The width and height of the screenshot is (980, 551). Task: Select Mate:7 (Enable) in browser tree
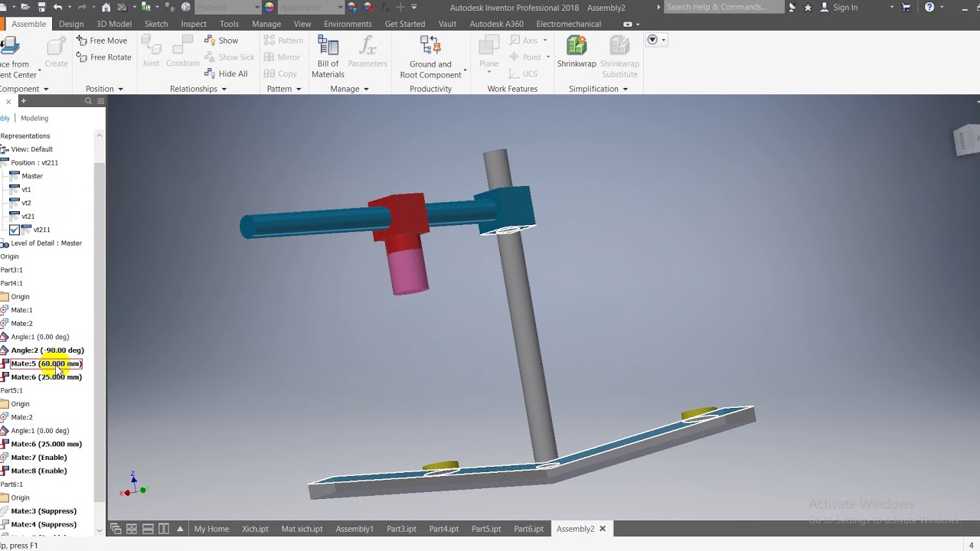pyautogui.click(x=39, y=458)
